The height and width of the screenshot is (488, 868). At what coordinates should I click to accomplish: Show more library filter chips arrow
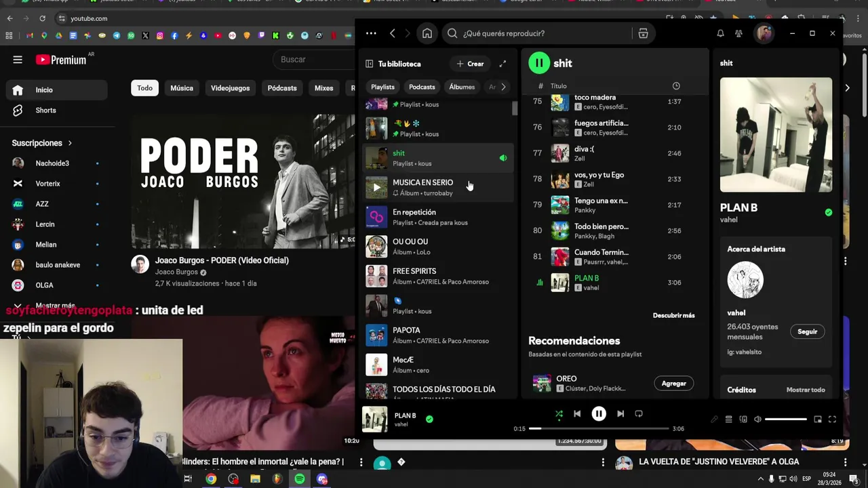click(503, 87)
